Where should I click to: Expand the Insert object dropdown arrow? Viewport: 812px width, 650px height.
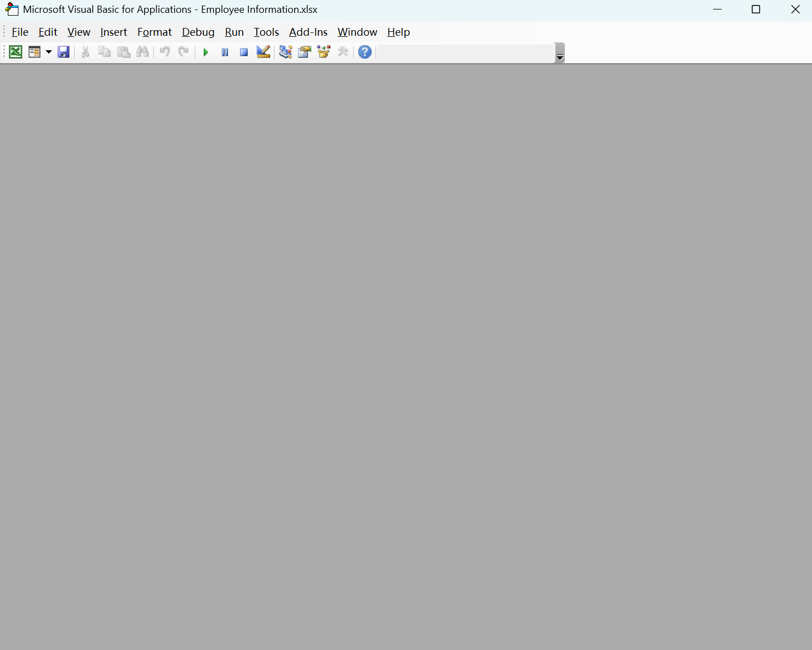(49, 52)
